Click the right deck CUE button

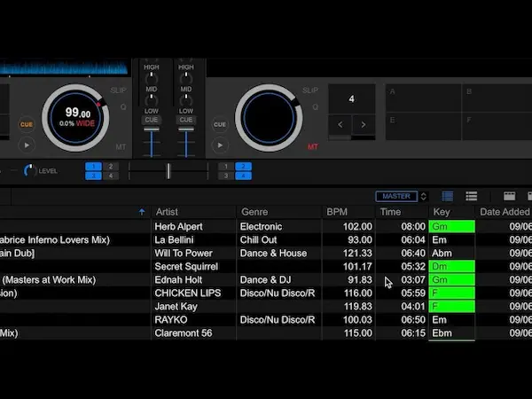pyautogui.click(x=219, y=123)
